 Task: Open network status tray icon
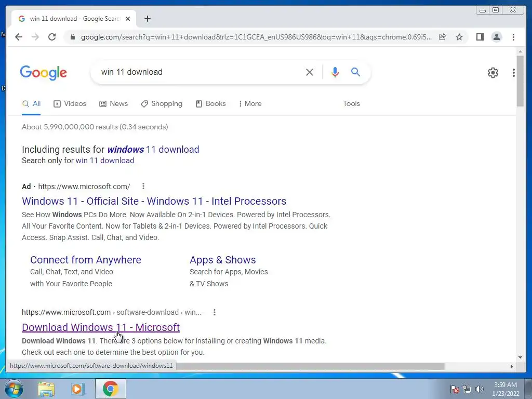[x=467, y=389]
